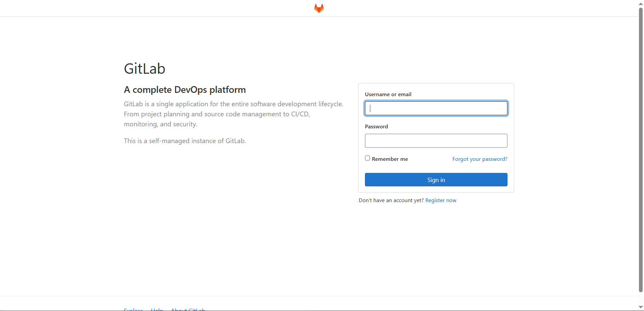Open the Forgot your password link
The width and height of the screenshot is (644, 311).
coord(480,159)
